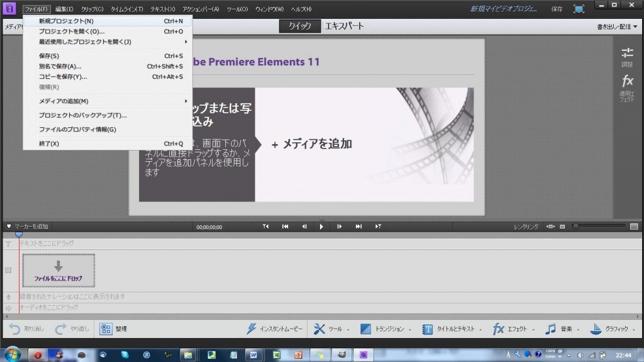Screen dimensions: 644x362
Task: Switch to エキスパート (Expert) view
Action: [344, 26]
